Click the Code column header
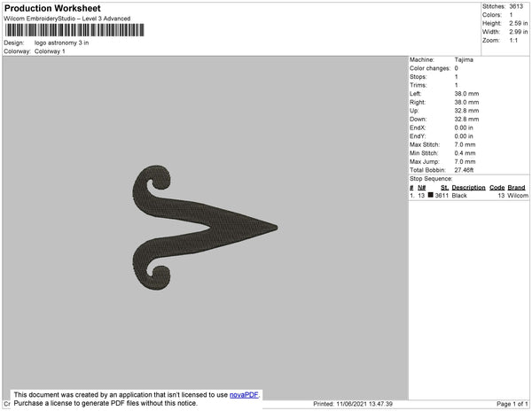The height and width of the screenshot is (411, 532). click(x=497, y=188)
